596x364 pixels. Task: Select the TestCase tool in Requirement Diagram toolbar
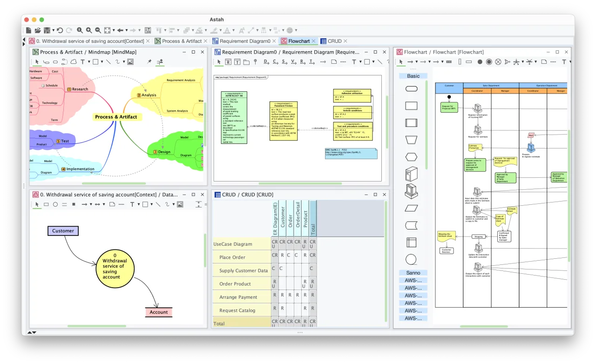pos(237,61)
